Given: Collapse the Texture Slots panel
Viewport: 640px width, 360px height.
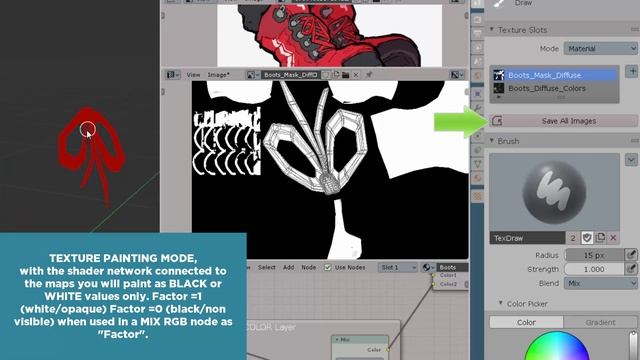Looking at the screenshot, I should click(492, 29).
